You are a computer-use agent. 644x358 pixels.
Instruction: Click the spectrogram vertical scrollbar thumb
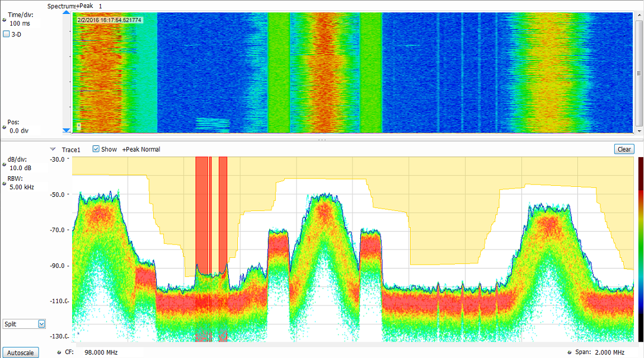[x=639, y=73]
